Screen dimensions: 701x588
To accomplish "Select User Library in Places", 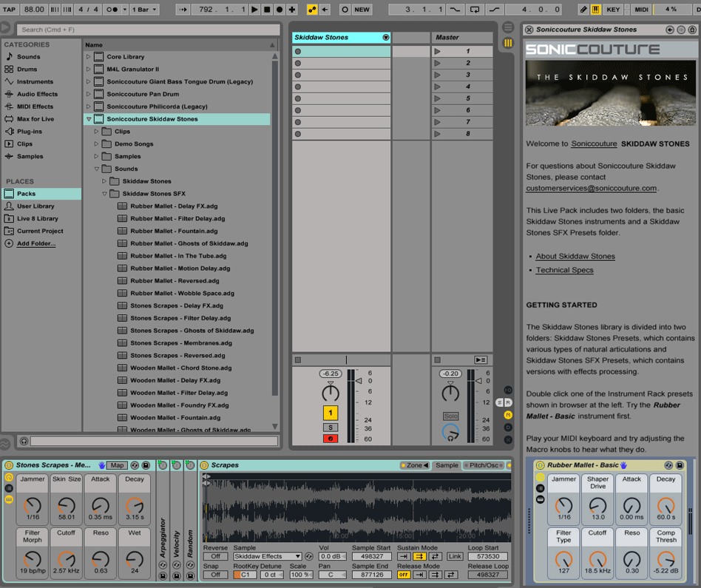I will click(35, 206).
